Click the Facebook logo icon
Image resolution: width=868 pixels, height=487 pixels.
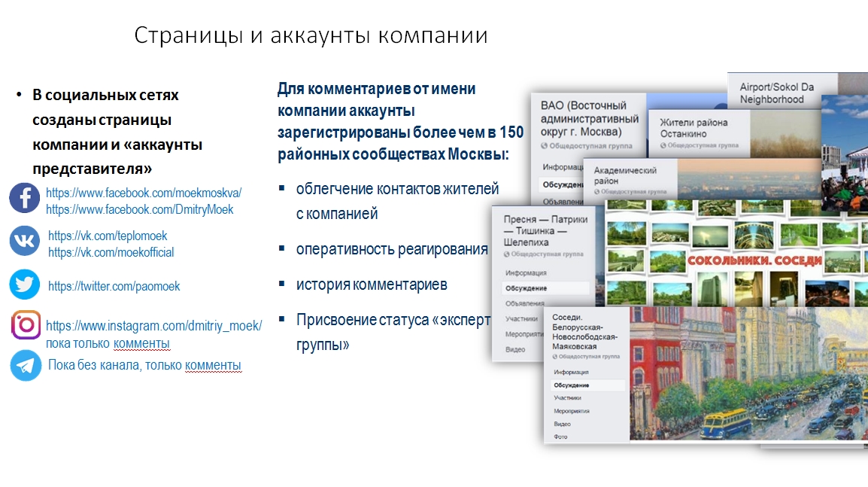[x=25, y=199]
